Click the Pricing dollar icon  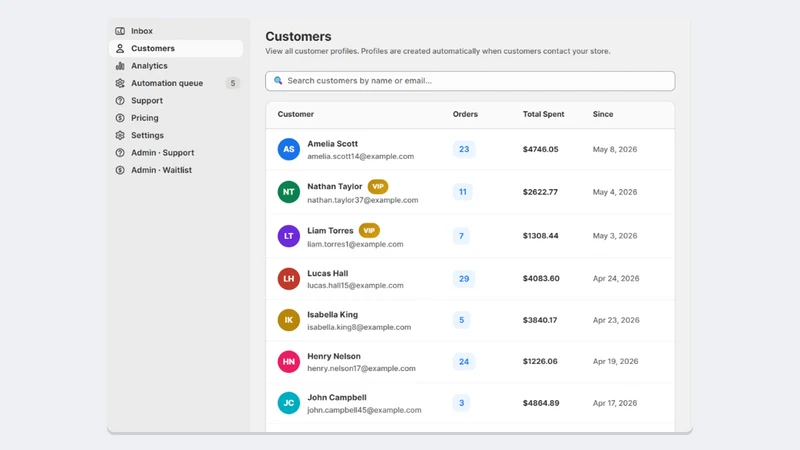120,118
